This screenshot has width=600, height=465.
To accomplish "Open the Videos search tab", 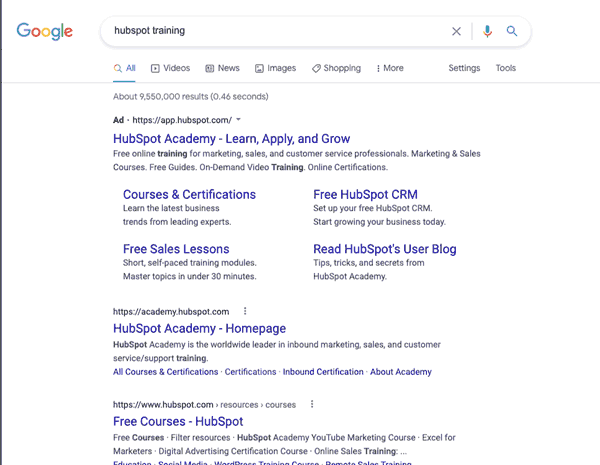I will pyautogui.click(x=170, y=68).
